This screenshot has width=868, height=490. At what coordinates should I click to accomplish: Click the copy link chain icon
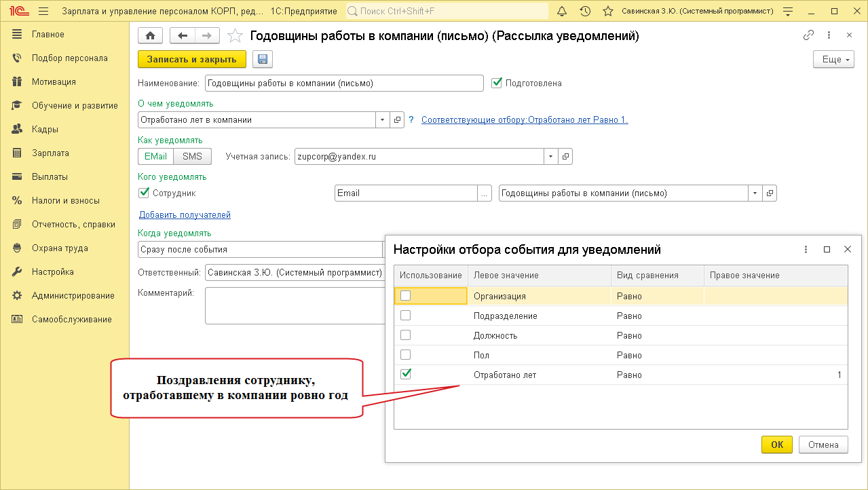click(x=808, y=35)
